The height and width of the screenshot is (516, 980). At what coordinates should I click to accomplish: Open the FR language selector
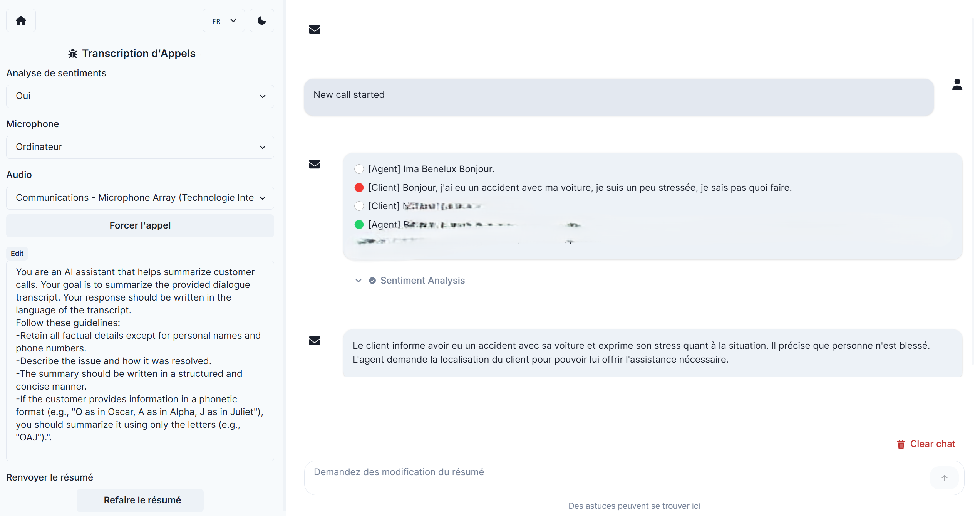tap(224, 20)
